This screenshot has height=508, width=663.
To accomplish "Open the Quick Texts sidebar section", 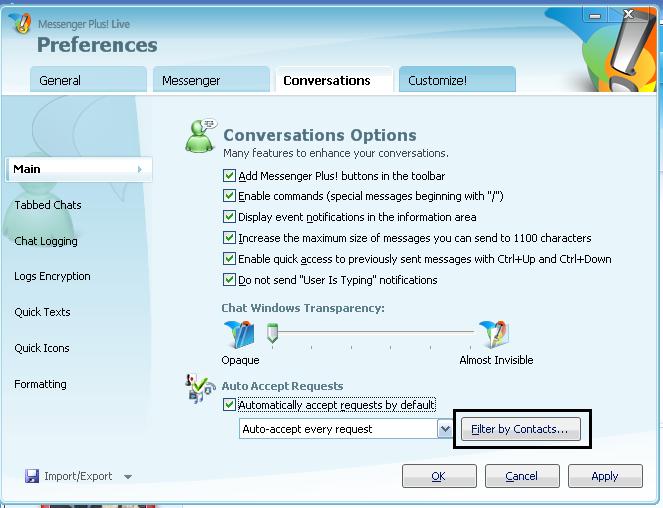I will [42, 312].
